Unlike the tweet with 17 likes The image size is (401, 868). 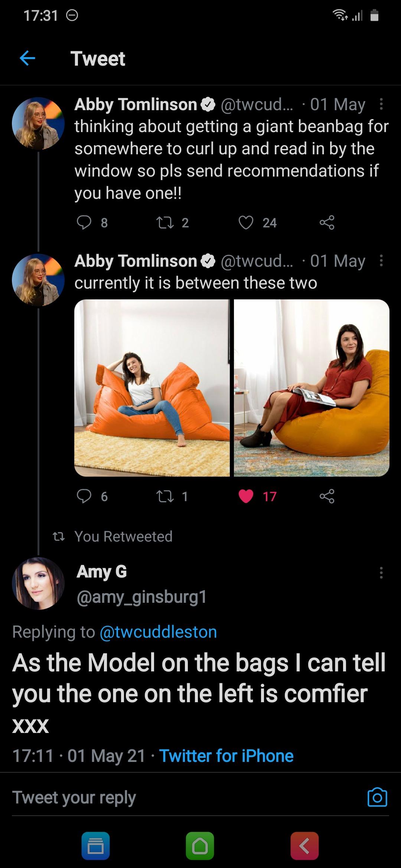click(x=246, y=496)
